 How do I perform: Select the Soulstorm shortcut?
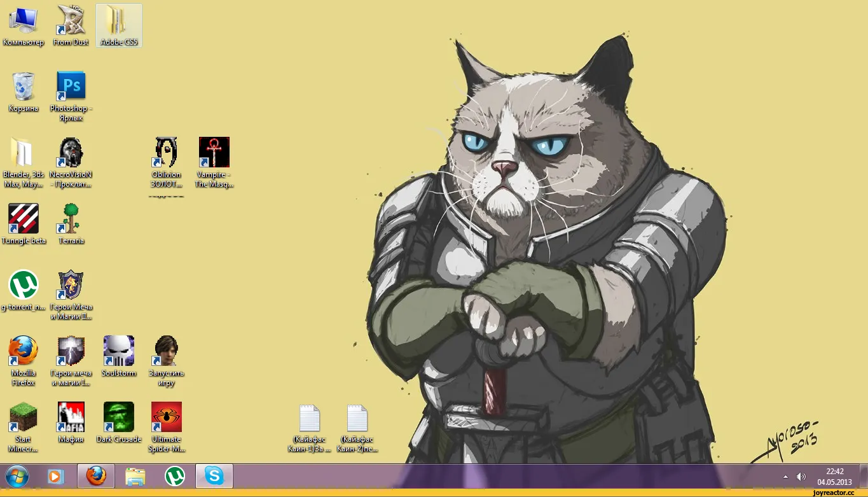[119, 356]
